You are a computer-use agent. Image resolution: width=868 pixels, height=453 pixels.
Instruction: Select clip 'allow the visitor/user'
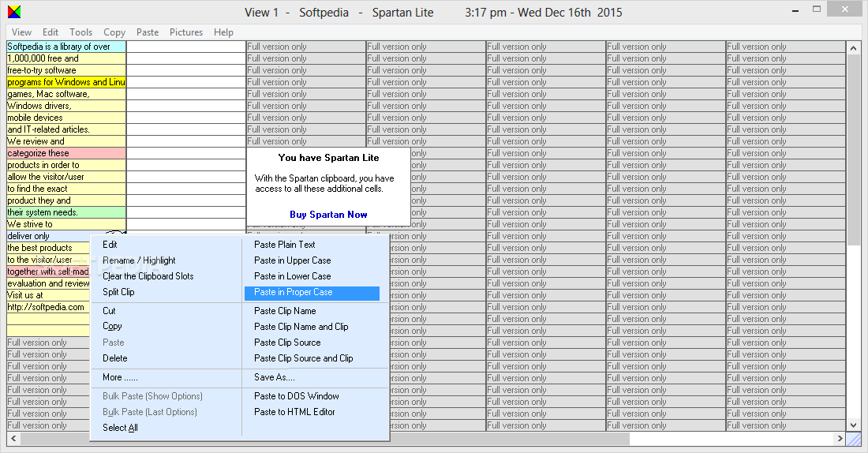[66, 177]
